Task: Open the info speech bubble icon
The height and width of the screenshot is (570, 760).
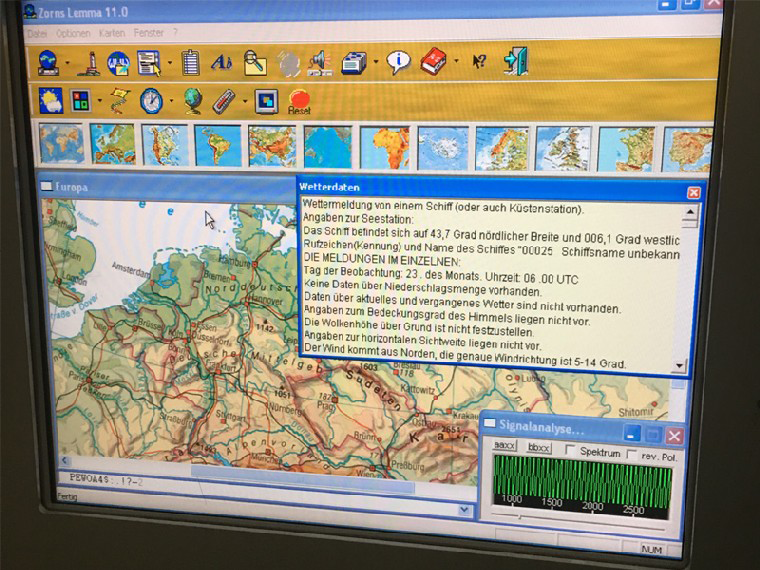Action: tap(398, 62)
